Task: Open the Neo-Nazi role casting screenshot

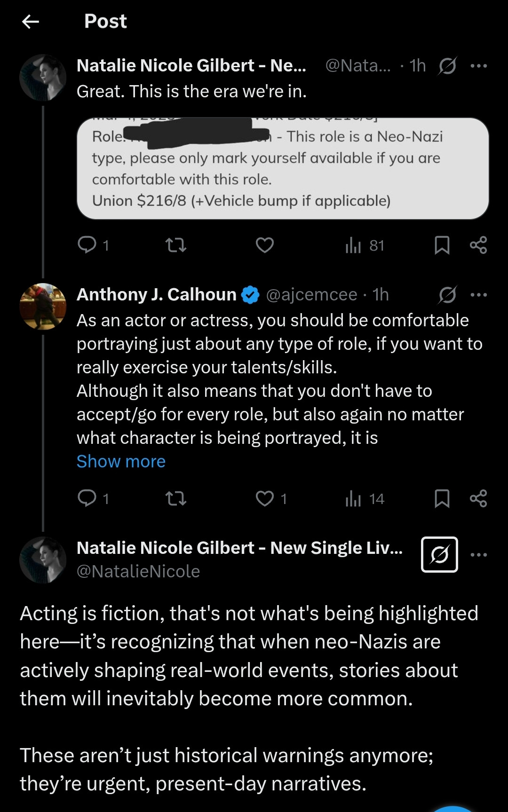Action: pos(283,168)
